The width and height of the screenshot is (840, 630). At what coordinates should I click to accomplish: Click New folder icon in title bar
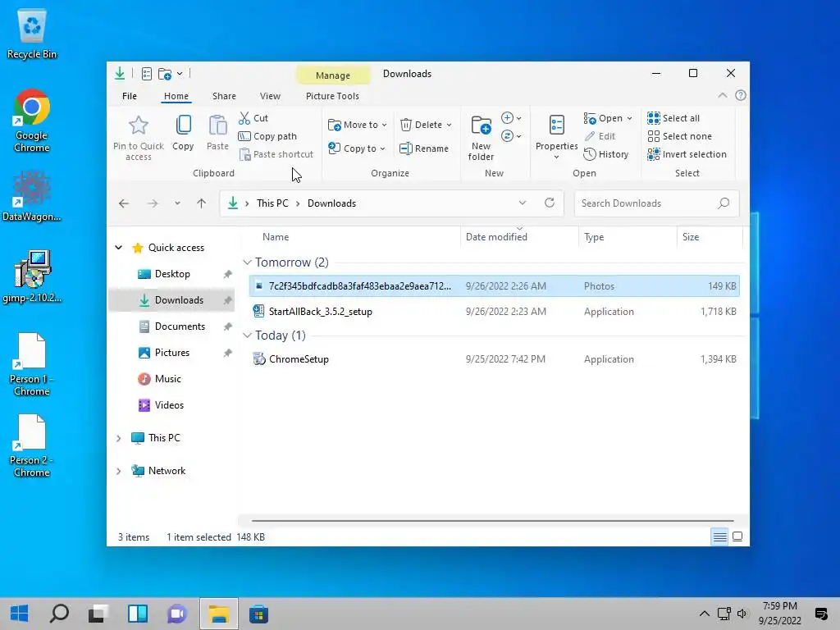(x=164, y=73)
